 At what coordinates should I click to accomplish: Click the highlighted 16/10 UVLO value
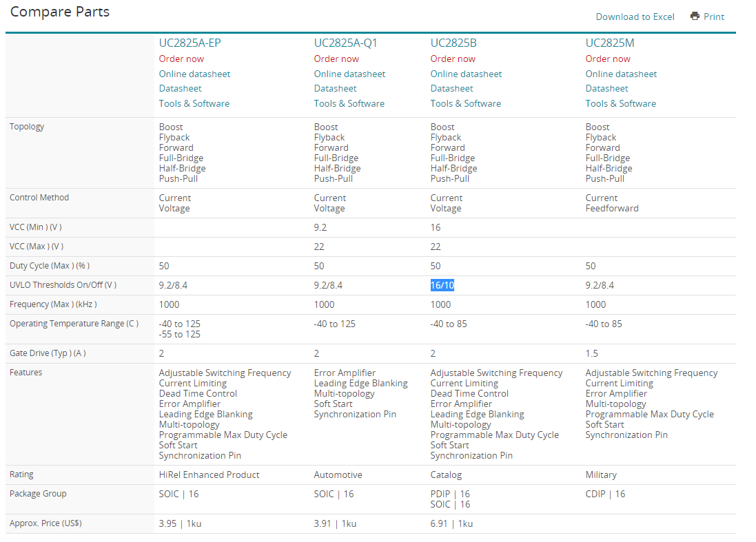442,285
